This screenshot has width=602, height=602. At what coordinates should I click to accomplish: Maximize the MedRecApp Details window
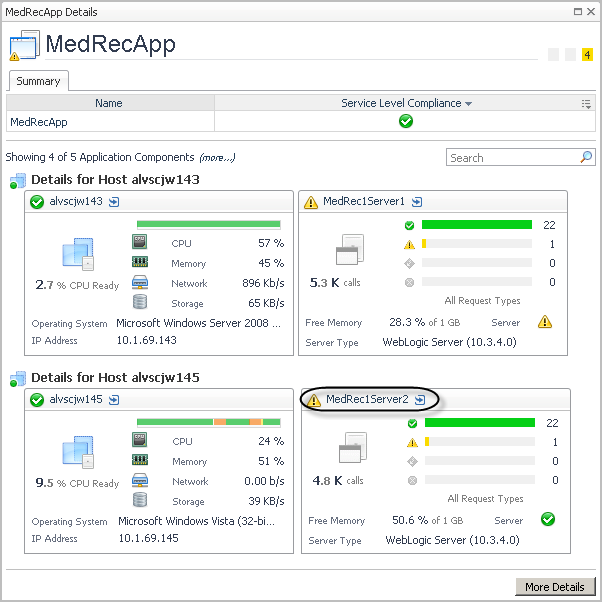click(x=577, y=12)
